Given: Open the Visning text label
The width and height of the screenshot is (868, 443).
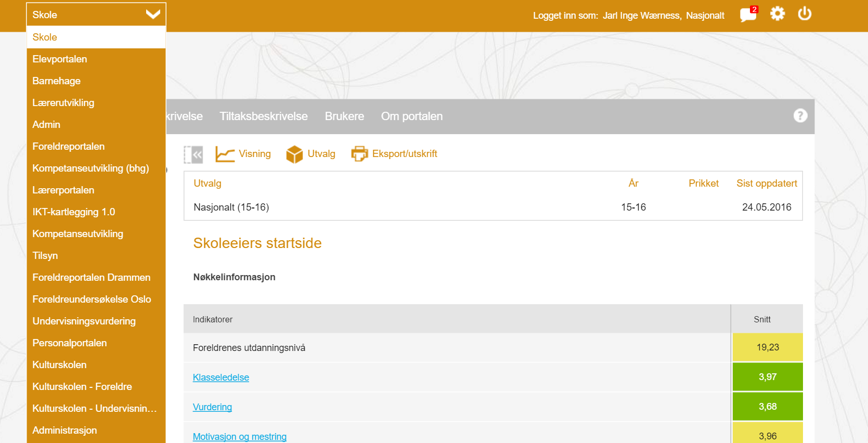Looking at the screenshot, I should pos(255,154).
